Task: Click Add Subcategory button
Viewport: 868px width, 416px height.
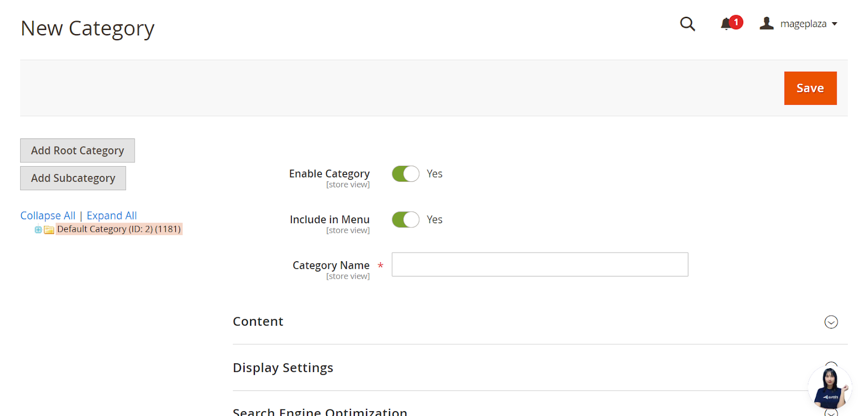Action: (73, 178)
